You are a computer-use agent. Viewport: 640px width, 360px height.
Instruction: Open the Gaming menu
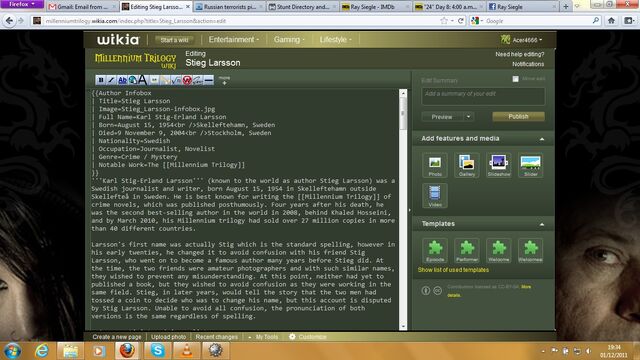tap(289, 40)
